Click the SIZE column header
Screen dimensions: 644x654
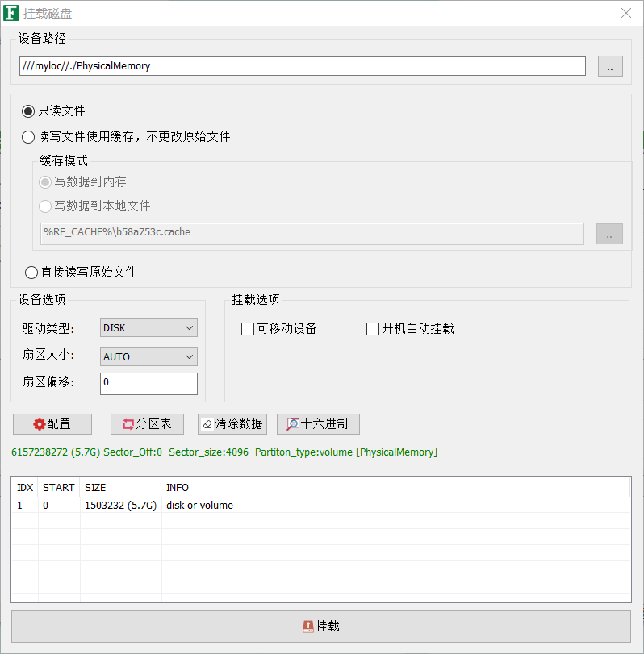tap(95, 488)
